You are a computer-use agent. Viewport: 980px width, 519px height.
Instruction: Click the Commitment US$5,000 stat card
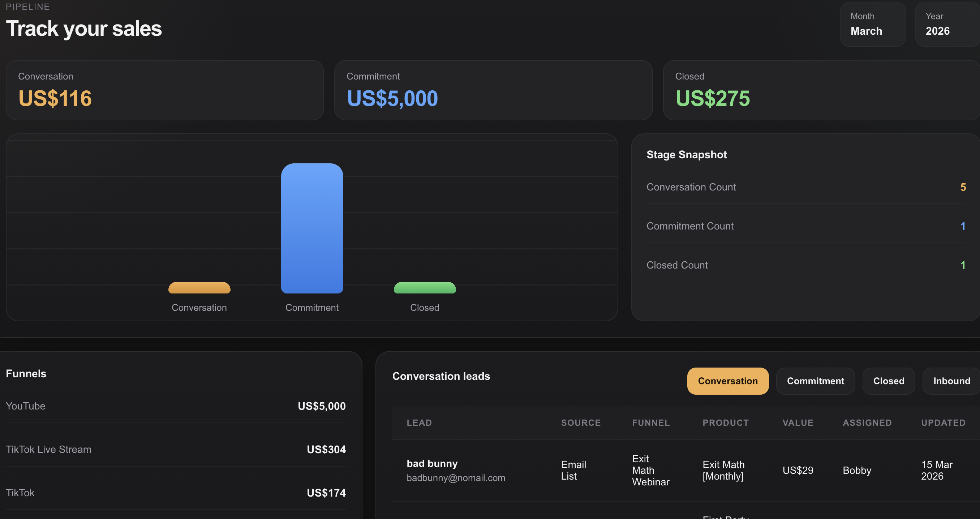[x=493, y=90]
